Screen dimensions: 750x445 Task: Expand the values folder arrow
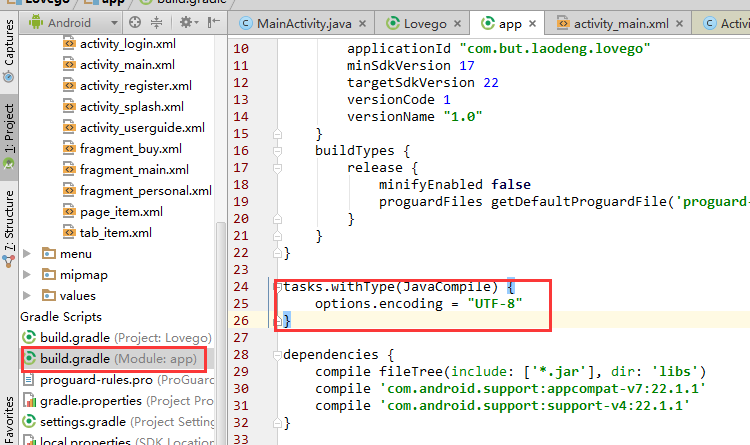27,296
